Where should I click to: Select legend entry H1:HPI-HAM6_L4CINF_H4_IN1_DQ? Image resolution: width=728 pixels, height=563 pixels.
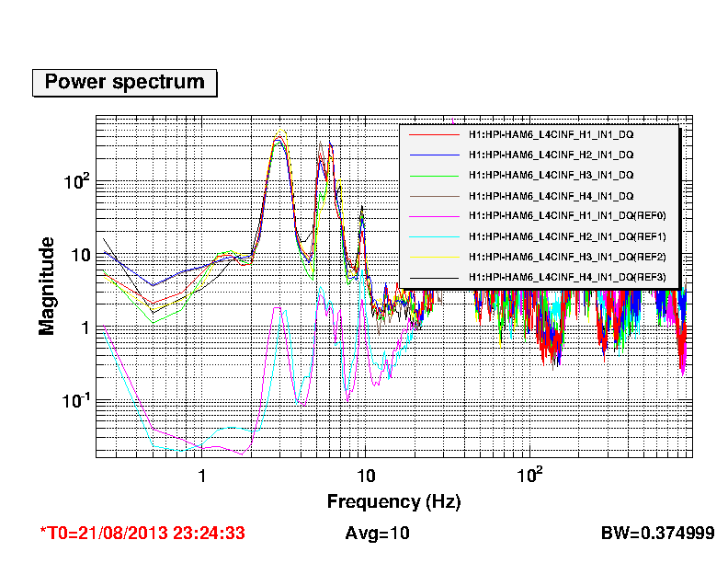(552, 196)
